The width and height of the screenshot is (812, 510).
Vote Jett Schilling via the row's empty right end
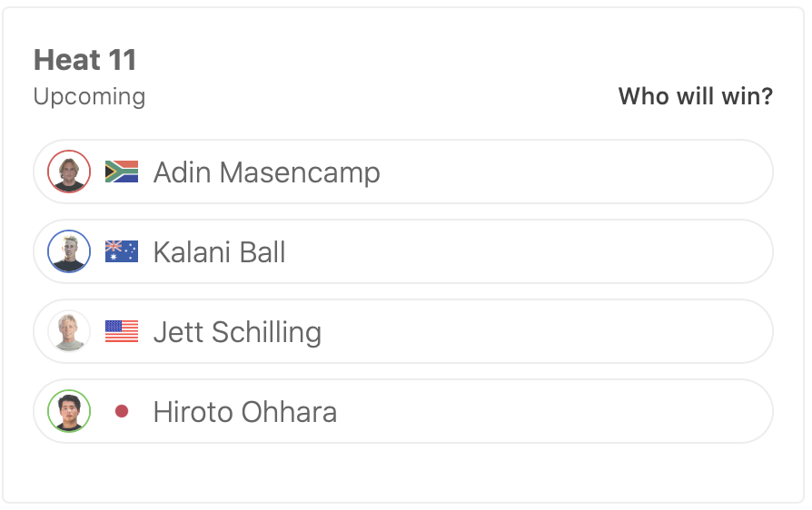(x=636, y=331)
